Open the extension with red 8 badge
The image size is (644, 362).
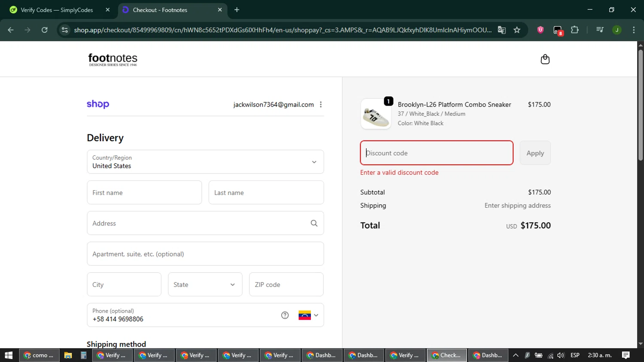click(x=558, y=30)
